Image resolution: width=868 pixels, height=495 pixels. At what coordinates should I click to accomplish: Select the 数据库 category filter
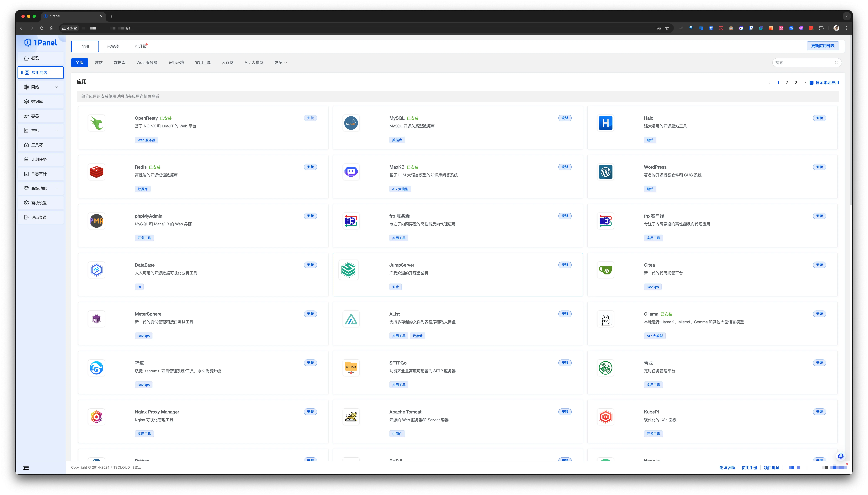[x=119, y=63]
